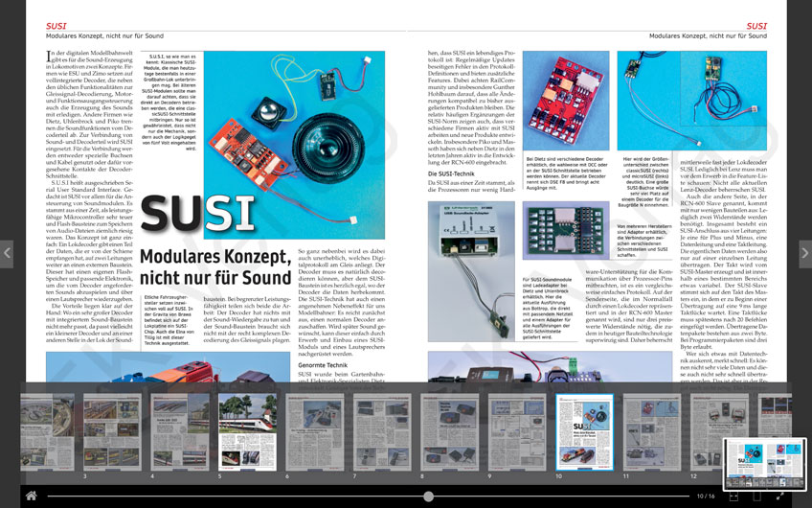Enter fullscreen mode with expand arrows icon

pos(779,496)
